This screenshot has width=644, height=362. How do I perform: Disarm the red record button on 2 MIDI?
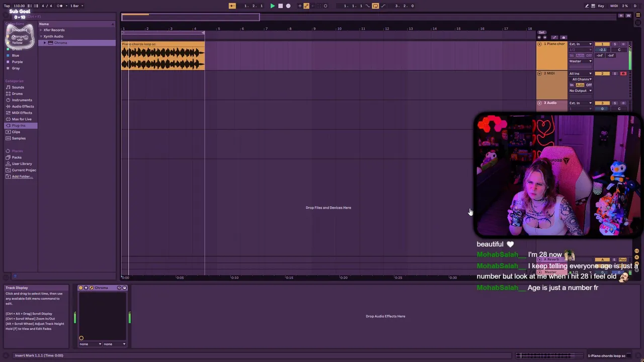pyautogui.click(x=623, y=73)
